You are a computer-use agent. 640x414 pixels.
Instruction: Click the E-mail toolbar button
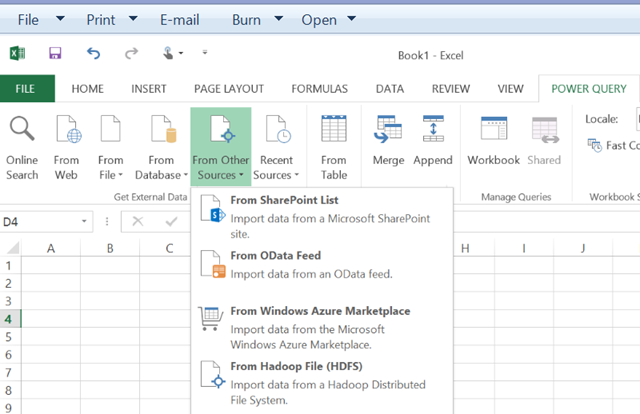pyautogui.click(x=180, y=19)
